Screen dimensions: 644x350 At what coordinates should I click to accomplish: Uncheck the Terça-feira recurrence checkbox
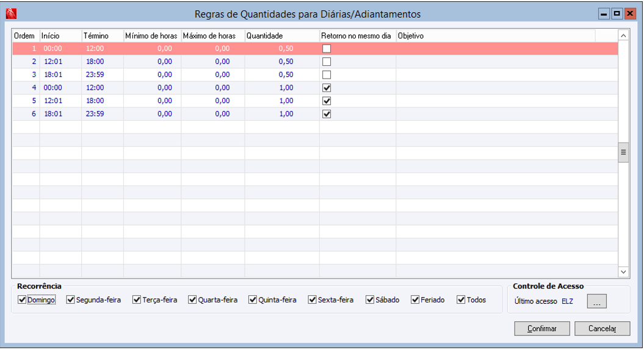[x=137, y=300]
